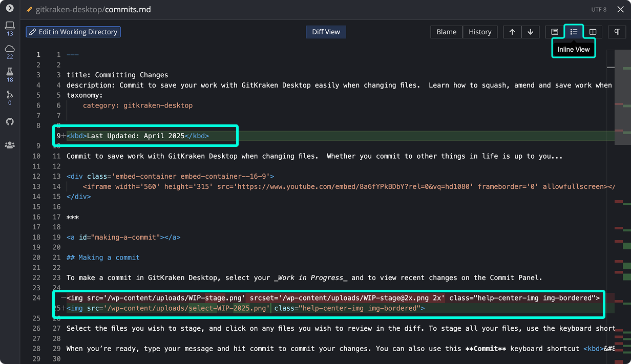This screenshot has width=631, height=364.
Task: Click the added line 'Last Updated: April 2025'
Action: tap(138, 136)
